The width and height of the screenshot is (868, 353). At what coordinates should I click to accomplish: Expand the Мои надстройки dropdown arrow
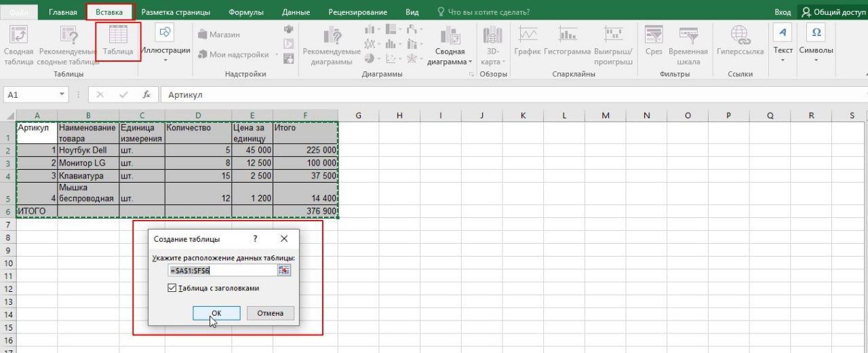[x=275, y=55]
